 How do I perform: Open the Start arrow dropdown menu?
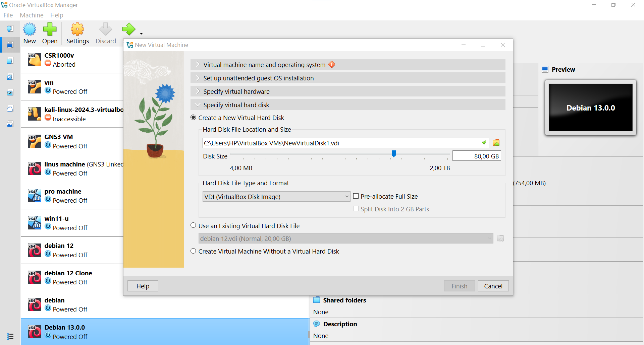[x=141, y=33]
